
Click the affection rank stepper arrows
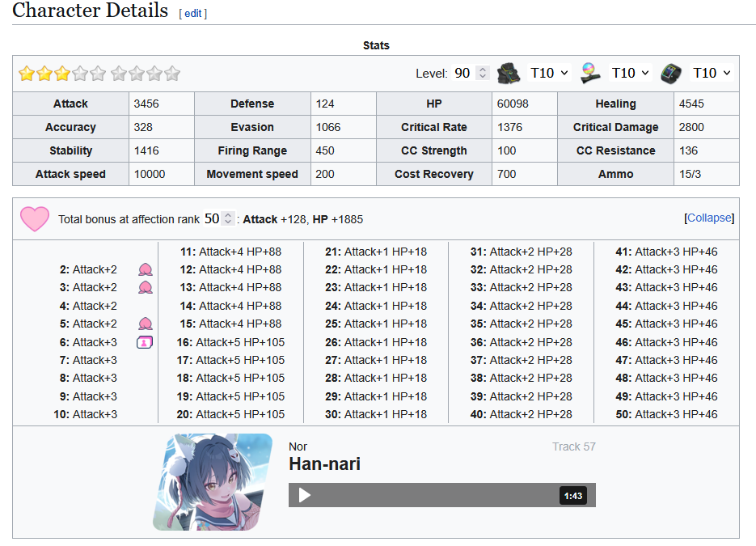[228, 218]
